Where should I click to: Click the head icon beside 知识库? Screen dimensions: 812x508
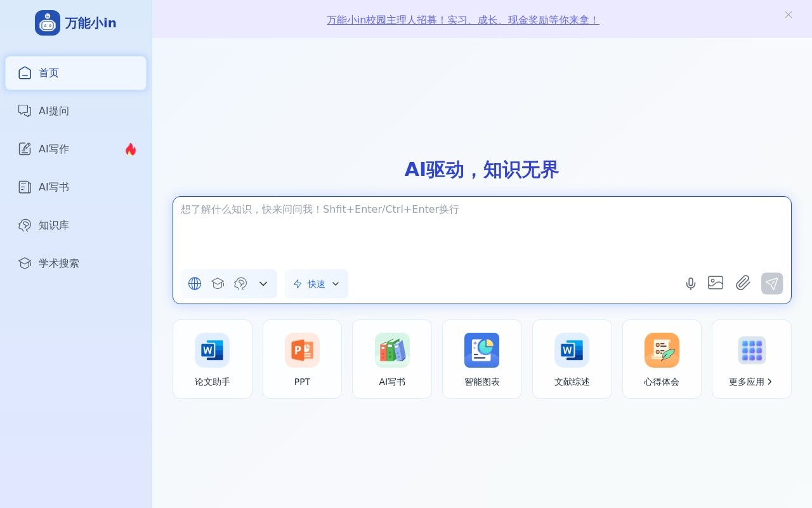click(25, 225)
